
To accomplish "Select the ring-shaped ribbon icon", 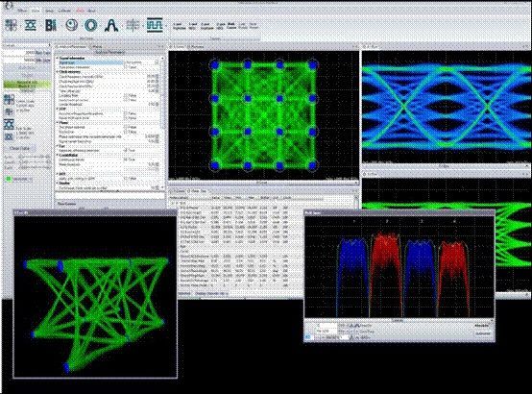I will pos(91,26).
